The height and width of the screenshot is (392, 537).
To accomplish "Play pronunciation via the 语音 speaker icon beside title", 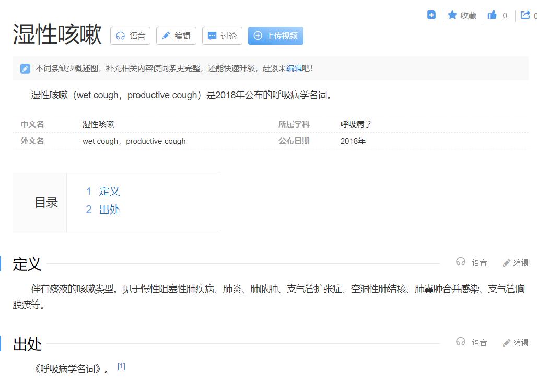I will [130, 36].
